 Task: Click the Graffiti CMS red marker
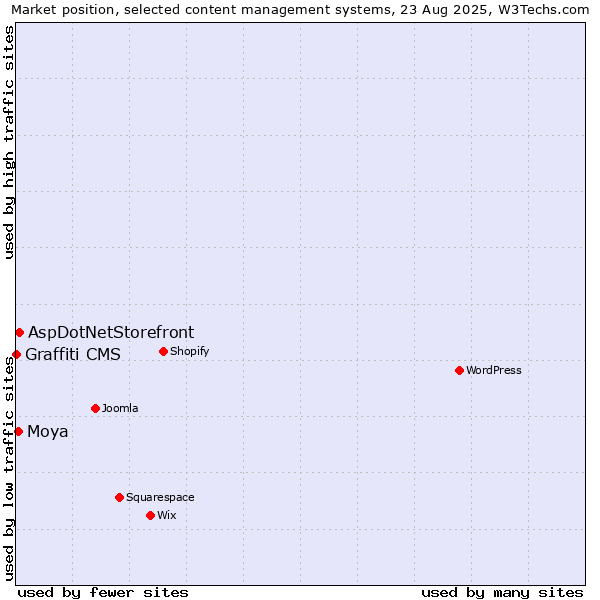16,354
